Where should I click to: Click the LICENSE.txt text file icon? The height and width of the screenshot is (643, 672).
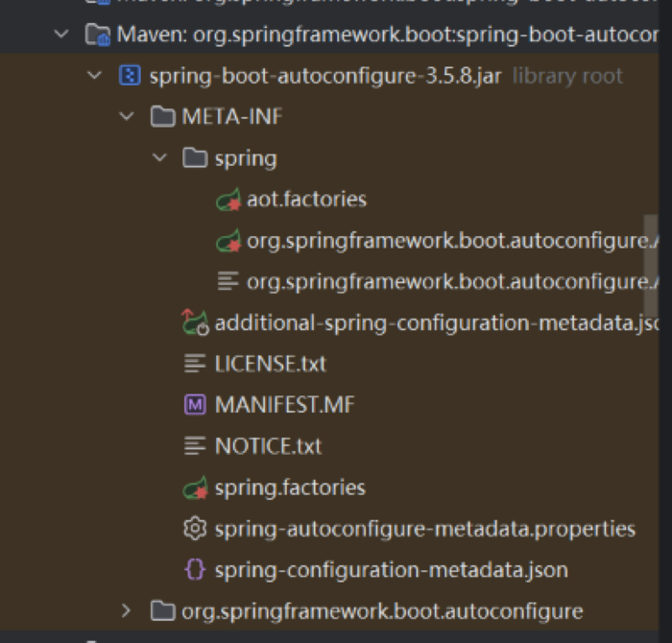[x=195, y=364]
